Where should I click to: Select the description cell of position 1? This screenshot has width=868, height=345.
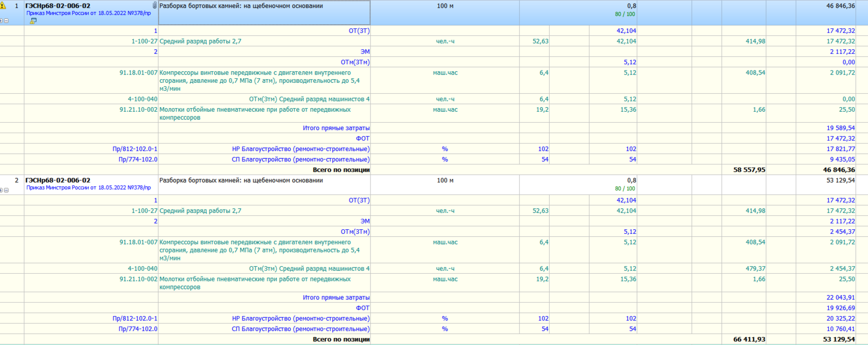pyautogui.click(x=264, y=13)
